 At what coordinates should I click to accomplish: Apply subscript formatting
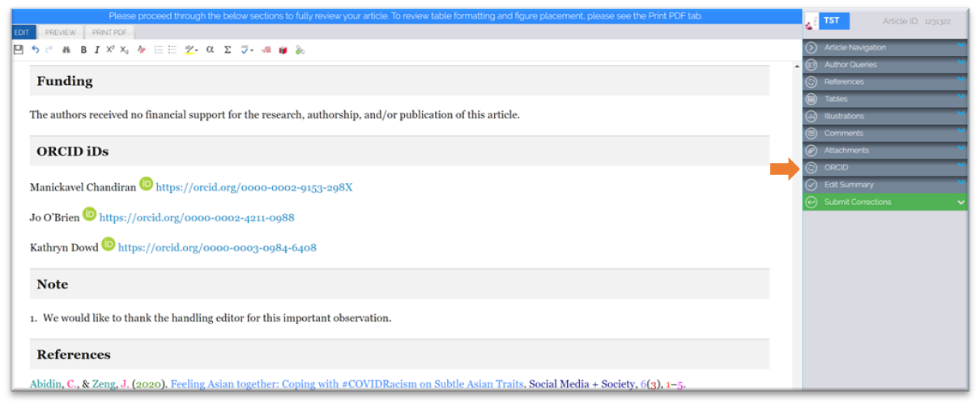(x=124, y=50)
